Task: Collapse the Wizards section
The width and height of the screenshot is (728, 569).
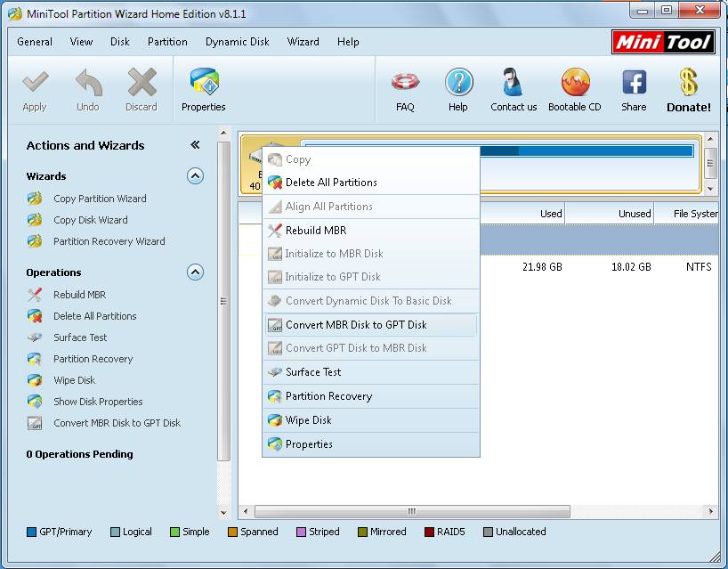Action: click(x=195, y=176)
